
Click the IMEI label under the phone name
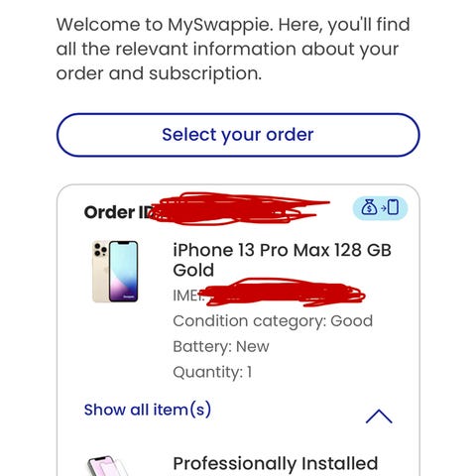click(186, 296)
